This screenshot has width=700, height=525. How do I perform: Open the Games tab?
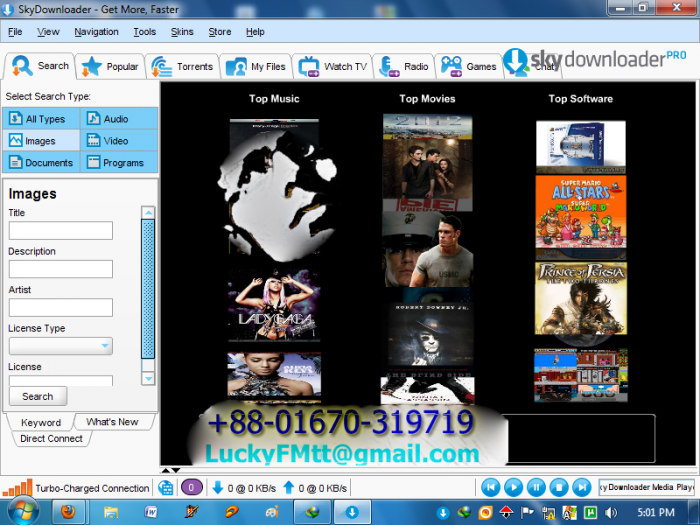pos(469,67)
